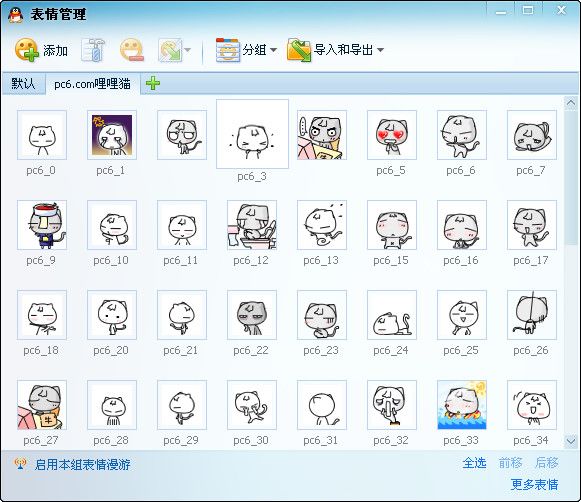Image resolution: width=581 pixels, height=502 pixels.
Task: Select emoticon thumbnail pc6_29
Action: (182, 405)
